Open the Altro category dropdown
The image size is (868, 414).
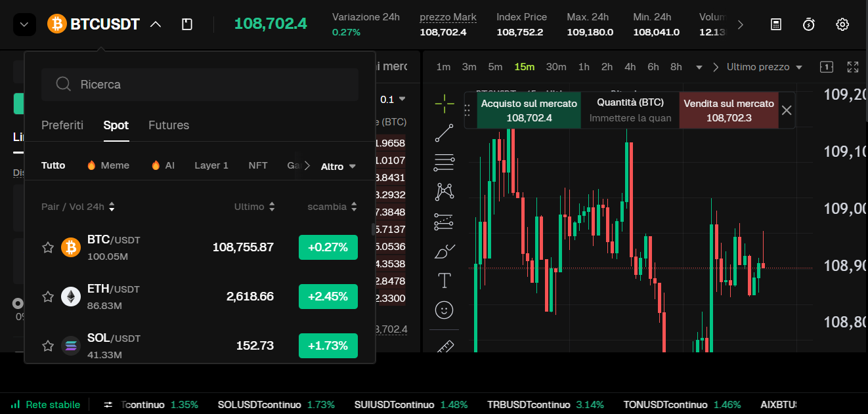(x=338, y=167)
